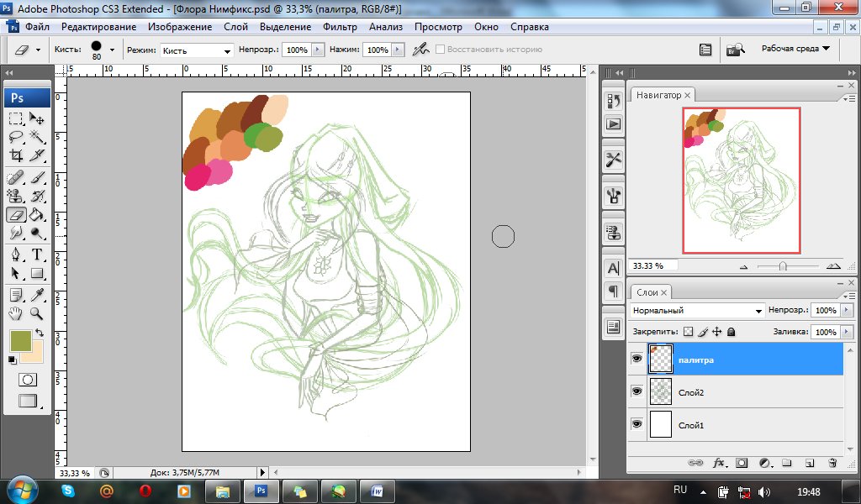Hide the палитра layer

click(637, 359)
